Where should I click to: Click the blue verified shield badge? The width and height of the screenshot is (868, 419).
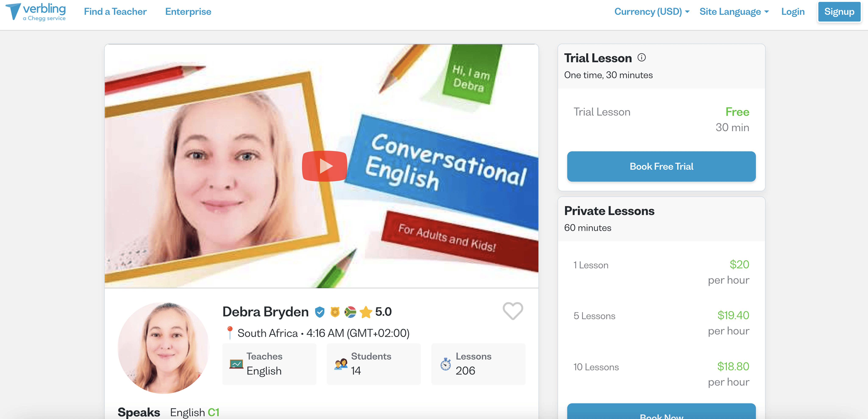coord(319,312)
